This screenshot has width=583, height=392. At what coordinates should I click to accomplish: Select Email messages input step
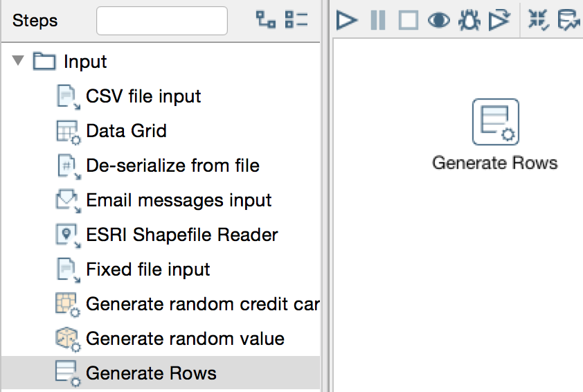[x=179, y=200]
